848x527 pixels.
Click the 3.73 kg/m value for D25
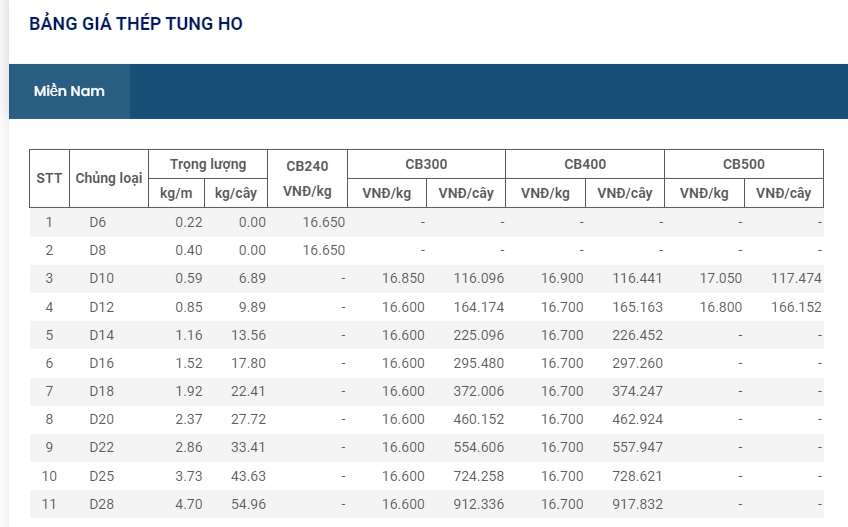click(189, 476)
